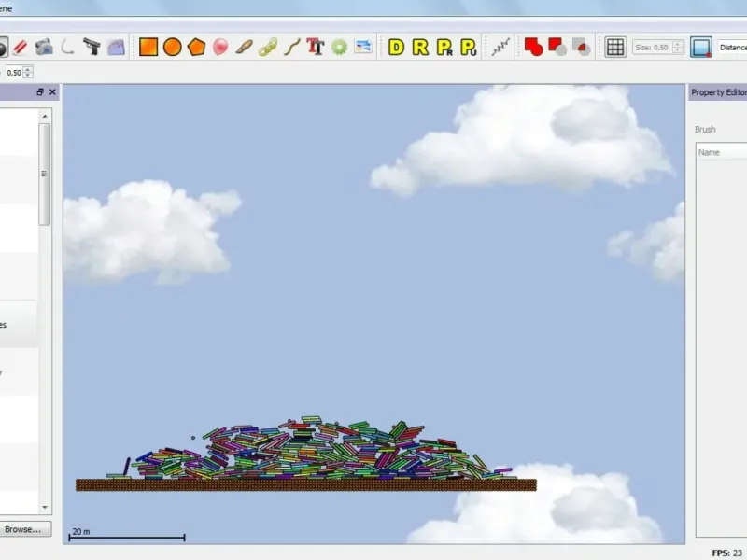Select the paint brush tool
This screenshot has width=747, height=560.
point(244,48)
